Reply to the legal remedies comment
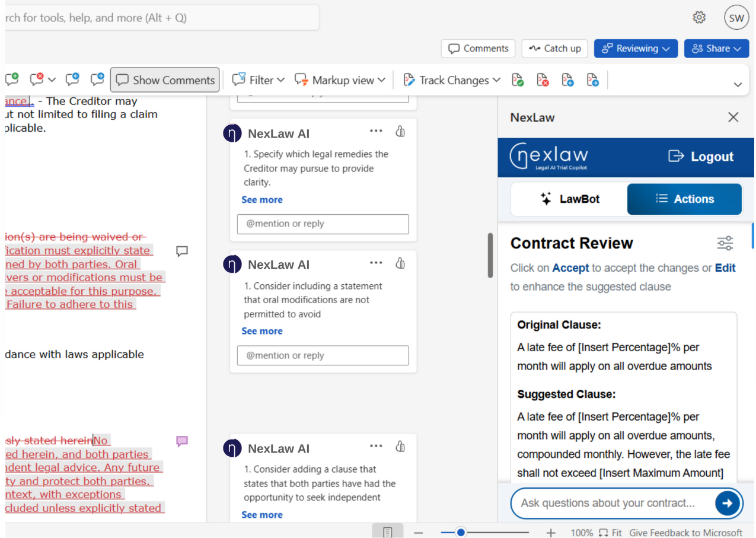Image resolution: width=756 pixels, height=538 pixels. point(323,224)
